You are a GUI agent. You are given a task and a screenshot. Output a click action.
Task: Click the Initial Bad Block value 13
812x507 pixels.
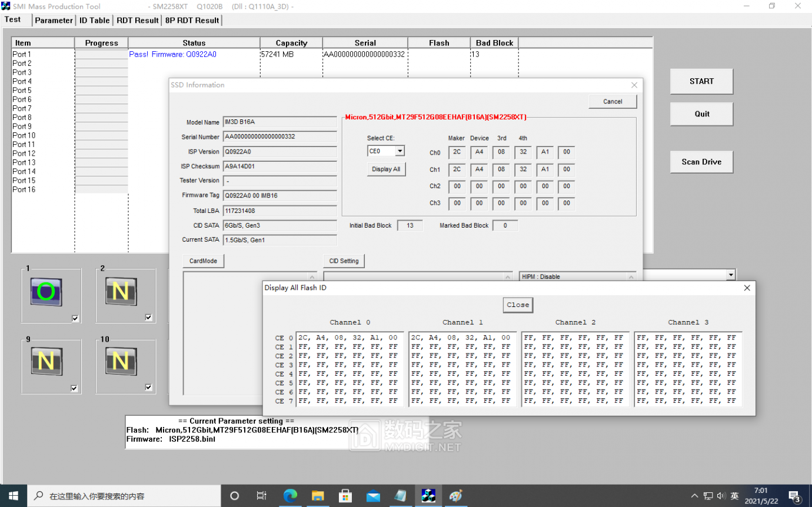(x=410, y=225)
